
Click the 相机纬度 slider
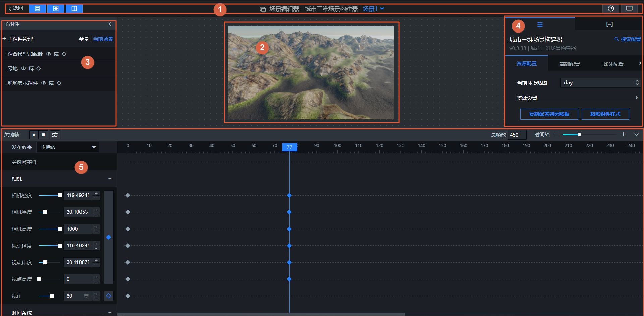coord(50,212)
